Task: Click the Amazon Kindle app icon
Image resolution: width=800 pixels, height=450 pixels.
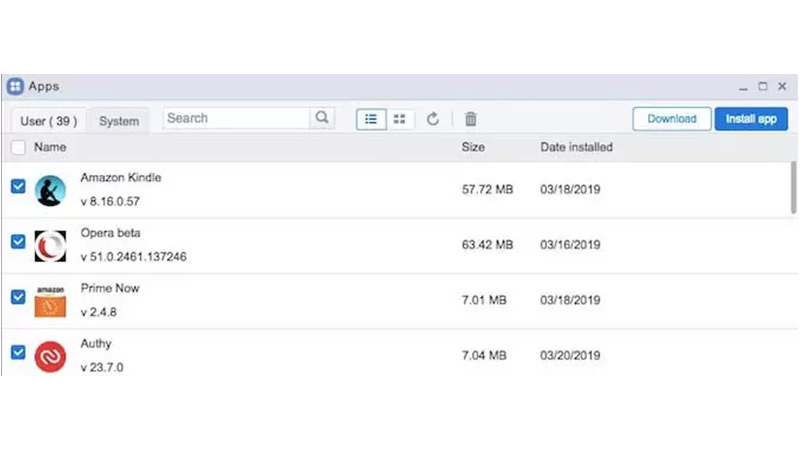Action: click(50, 190)
